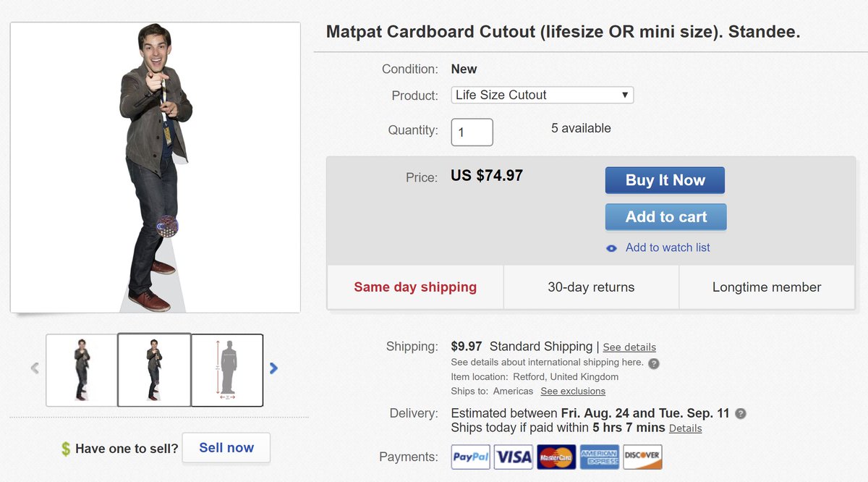This screenshot has height=482, width=868.
Task: Select the Same day shipping tab
Action: pos(415,287)
